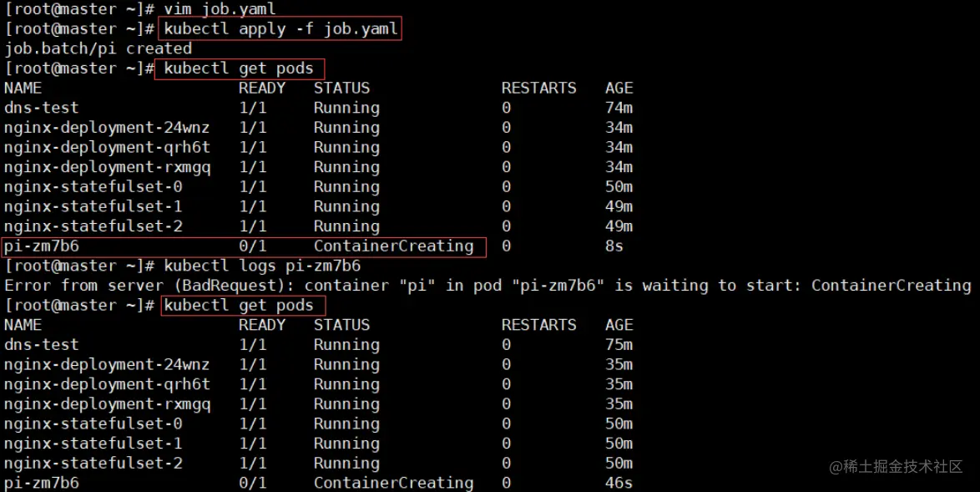Click the "46s" age value
The width and height of the screenshot is (980, 492).
click(x=619, y=483)
